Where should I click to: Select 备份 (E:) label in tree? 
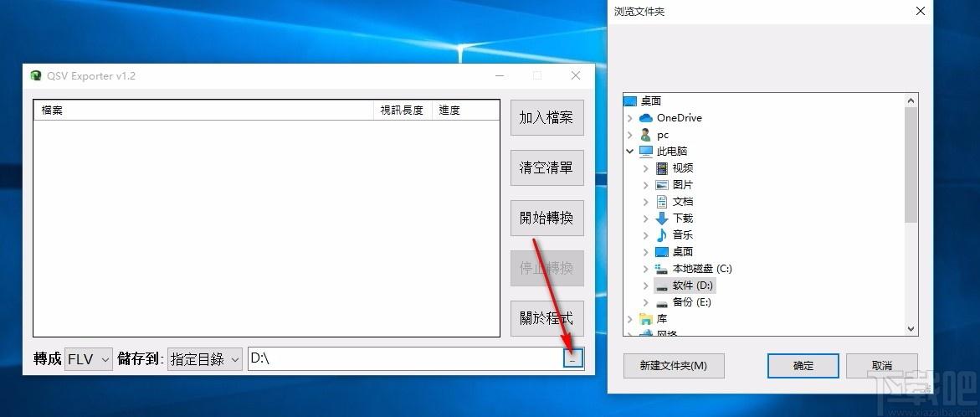point(692,302)
